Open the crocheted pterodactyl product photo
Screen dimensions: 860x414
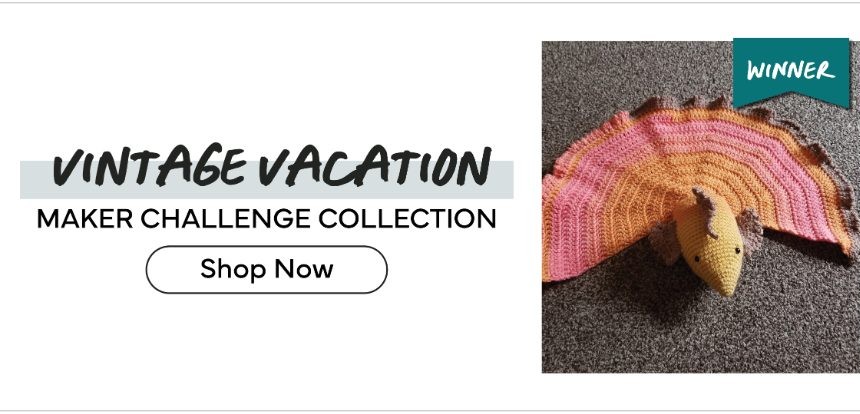[701, 207]
